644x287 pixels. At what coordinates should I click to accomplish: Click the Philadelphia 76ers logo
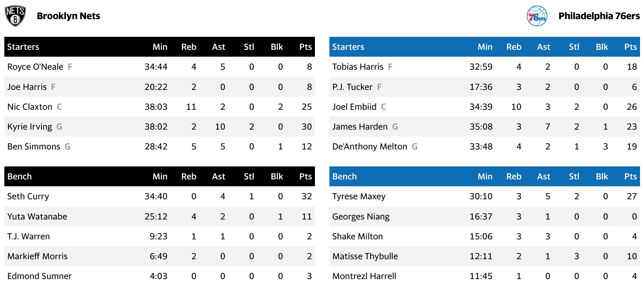(x=537, y=16)
